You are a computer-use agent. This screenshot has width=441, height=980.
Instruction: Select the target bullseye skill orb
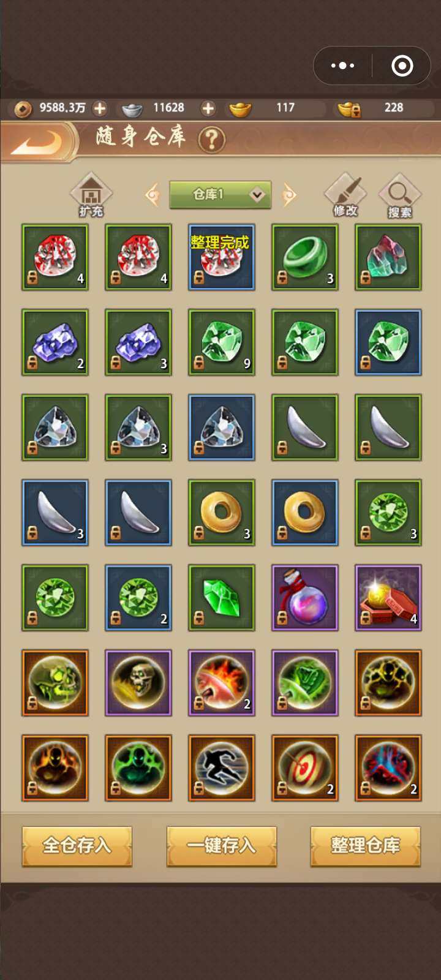point(305,768)
